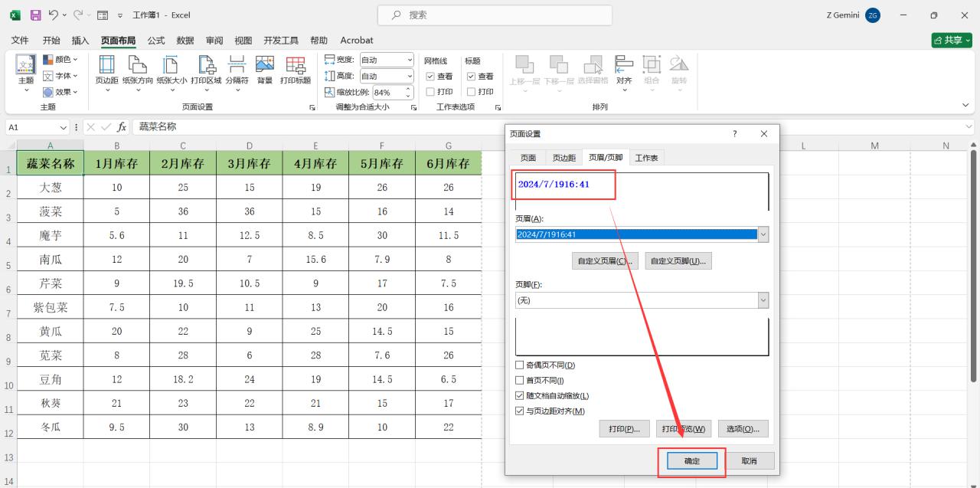Switch to the Sheet (工作表) dialog tab
Screen dimensions: 980x488
(646, 158)
